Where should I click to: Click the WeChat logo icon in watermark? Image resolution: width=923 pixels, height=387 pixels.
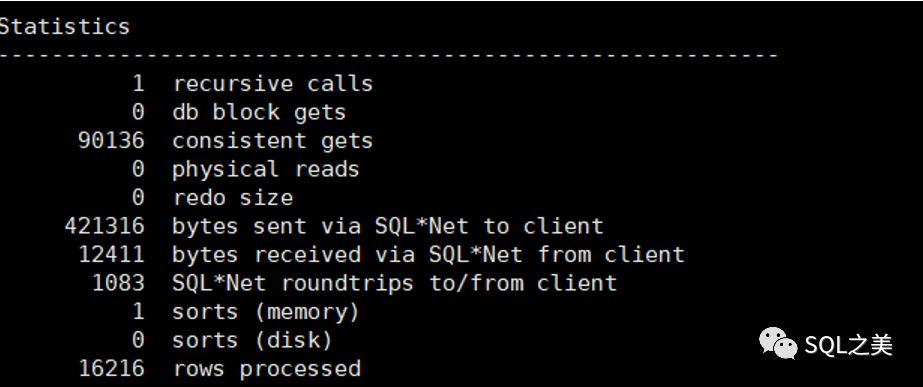click(x=778, y=343)
